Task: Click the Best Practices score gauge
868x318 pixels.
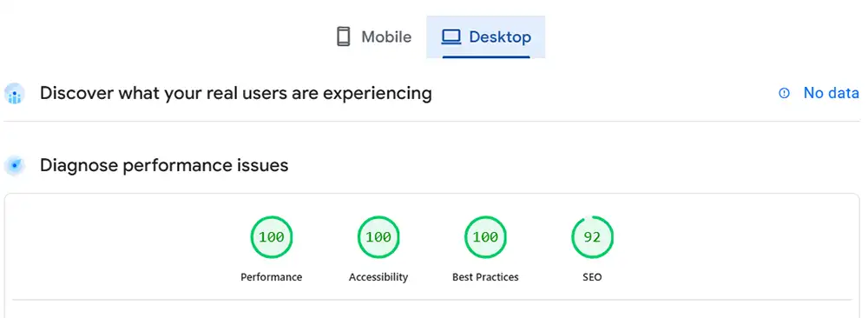Action: pyautogui.click(x=485, y=237)
